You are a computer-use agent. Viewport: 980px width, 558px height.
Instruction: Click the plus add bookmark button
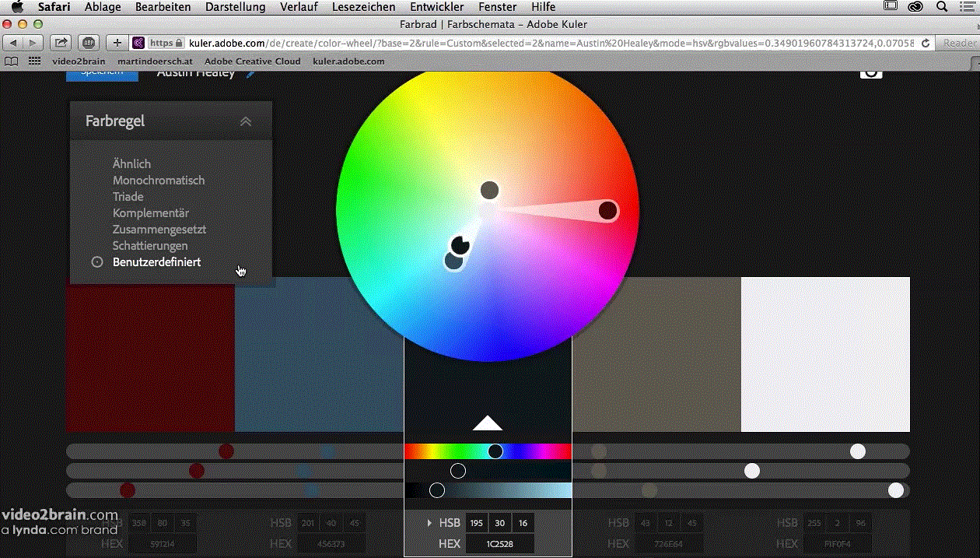[x=117, y=43]
